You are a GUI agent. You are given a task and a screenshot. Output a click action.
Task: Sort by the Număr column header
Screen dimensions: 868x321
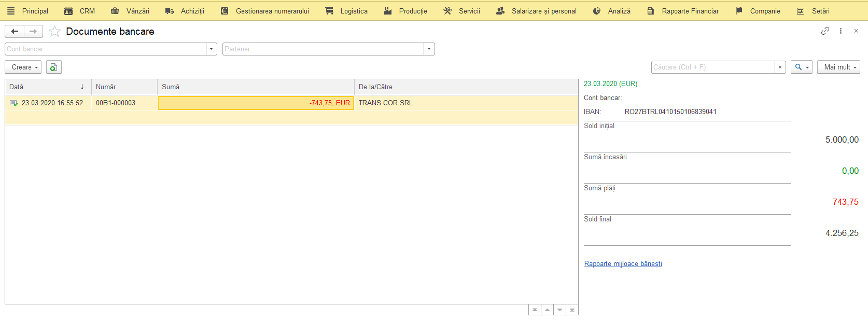(x=124, y=87)
